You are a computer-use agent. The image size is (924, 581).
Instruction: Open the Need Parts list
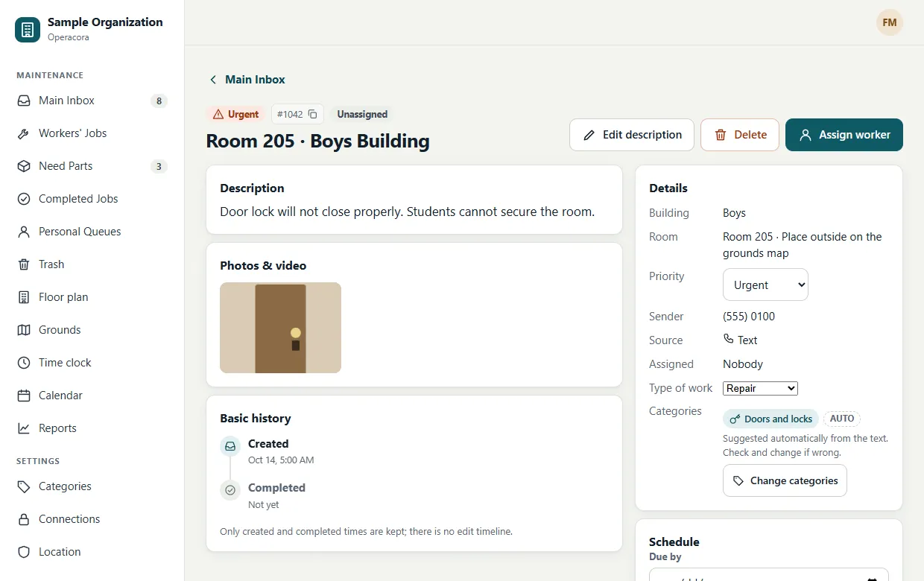pos(92,166)
